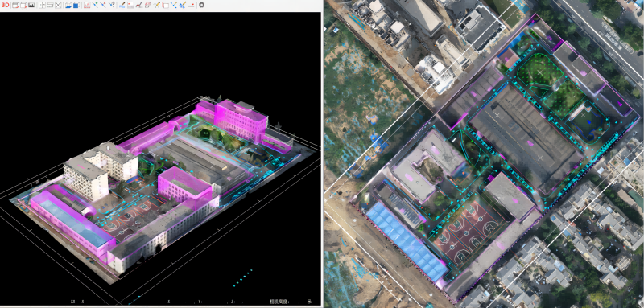The width and height of the screenshot is (644, 308).
Task: Show the landscape image display icon
Action: point(31,5)
